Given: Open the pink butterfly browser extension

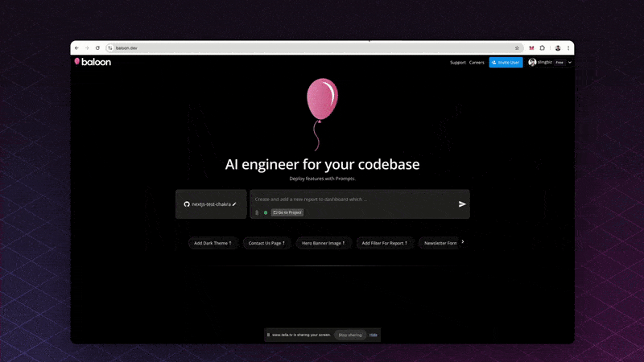Looking at the screenshot, I should coord(531,48).
